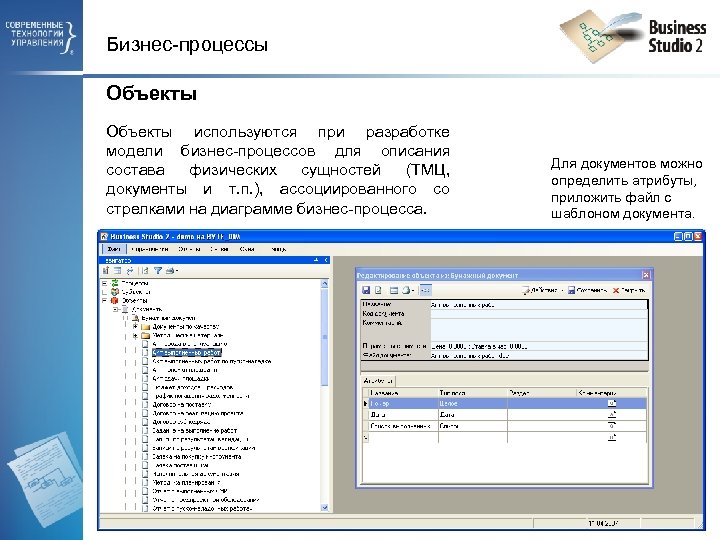The height and width of the screenshot is (540, 720).
Task: Click the table layout icon in dialog toolbar
Action: coord(394,290)
